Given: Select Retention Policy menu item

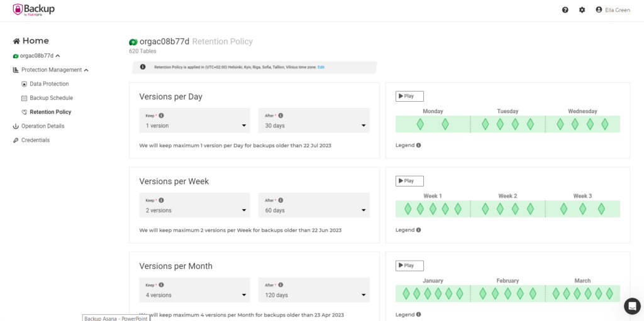Looking at the screenshot, I should (x=50, y=112).
